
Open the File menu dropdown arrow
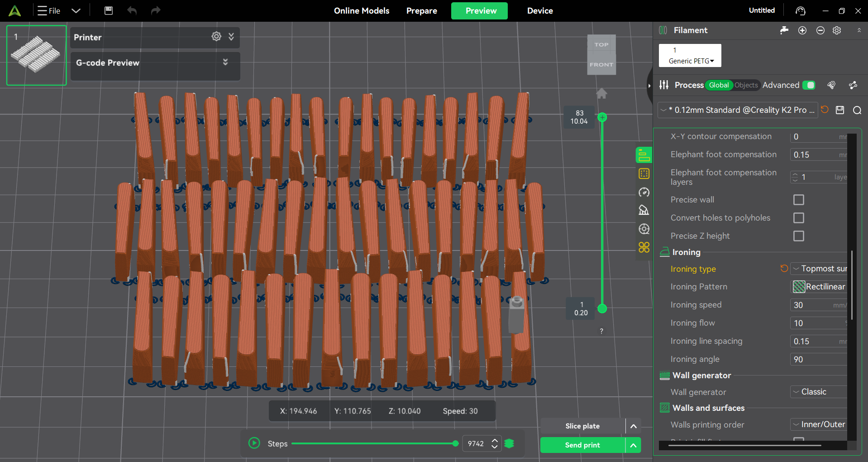[x=76, y=10]
